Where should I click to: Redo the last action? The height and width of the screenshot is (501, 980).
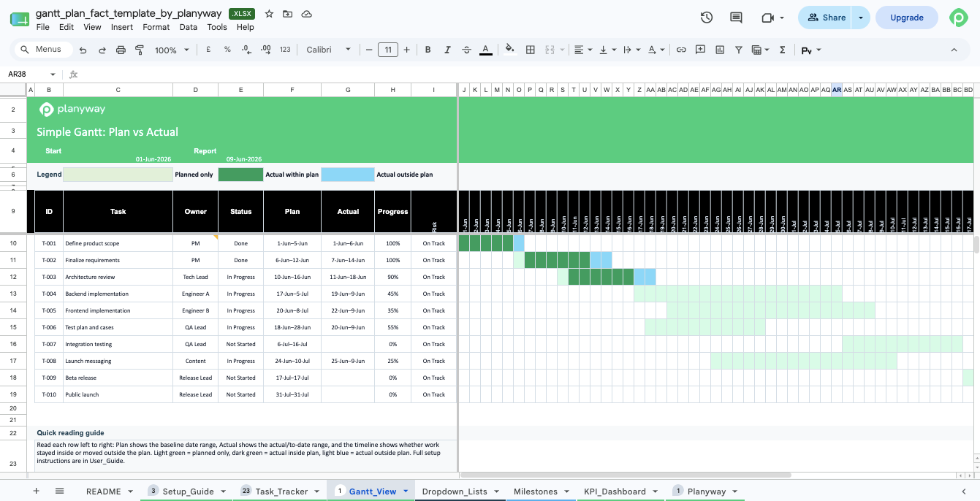pyautogui.click(x=102, y=50)
